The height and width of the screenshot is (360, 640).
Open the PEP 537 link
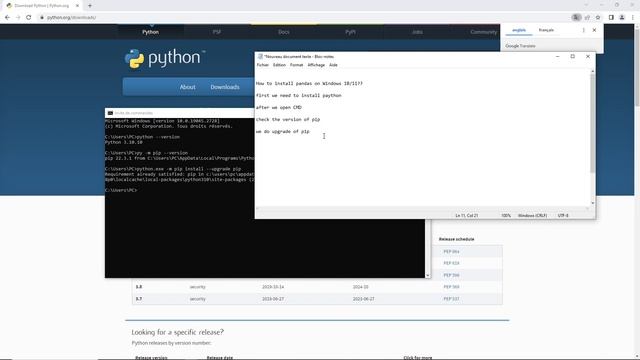pyautogui.click(x=451, y=299)
